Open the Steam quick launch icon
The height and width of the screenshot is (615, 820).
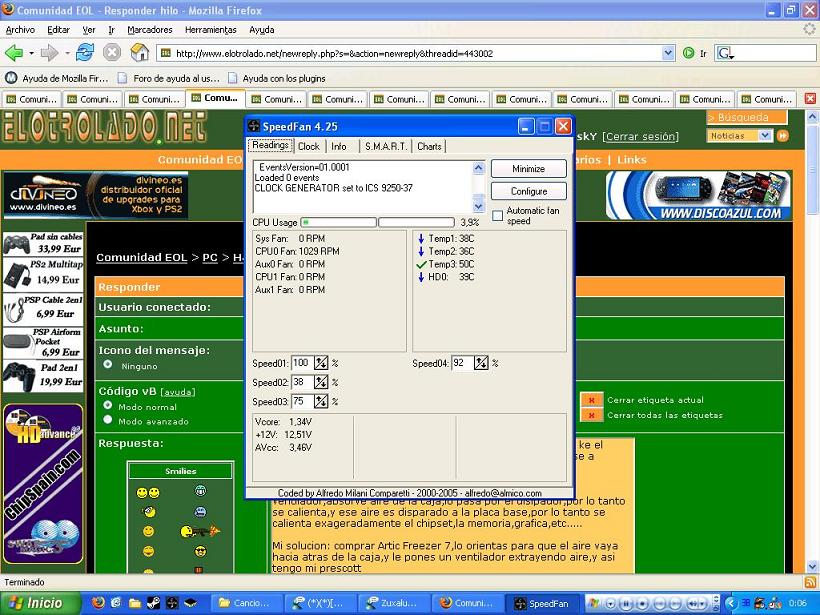pos(154,603)
